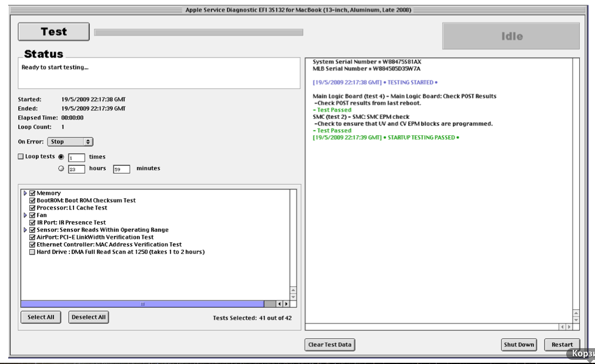
Task: Expand the Memory test group
Action: [25, 193]
